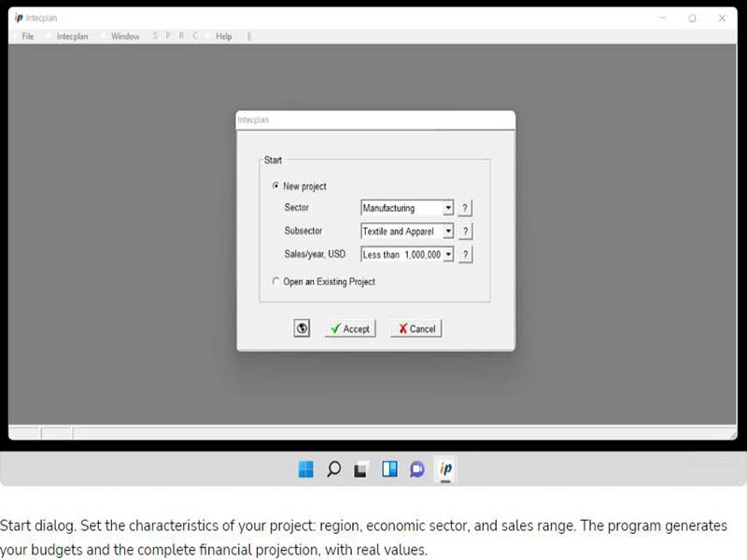This screenshot has height=560, width=747.
Task: Expand the Sector dropdown arrow
Action: tap(448, 208)
